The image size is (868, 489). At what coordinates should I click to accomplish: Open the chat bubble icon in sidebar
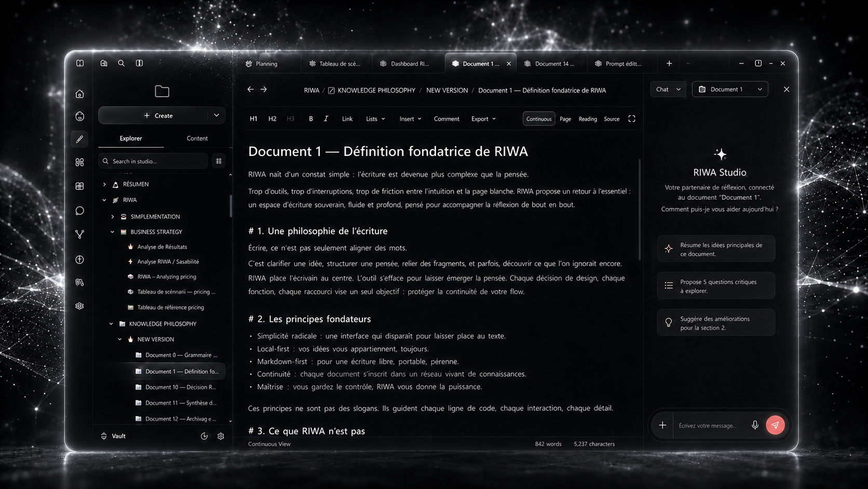pos(79,210)
